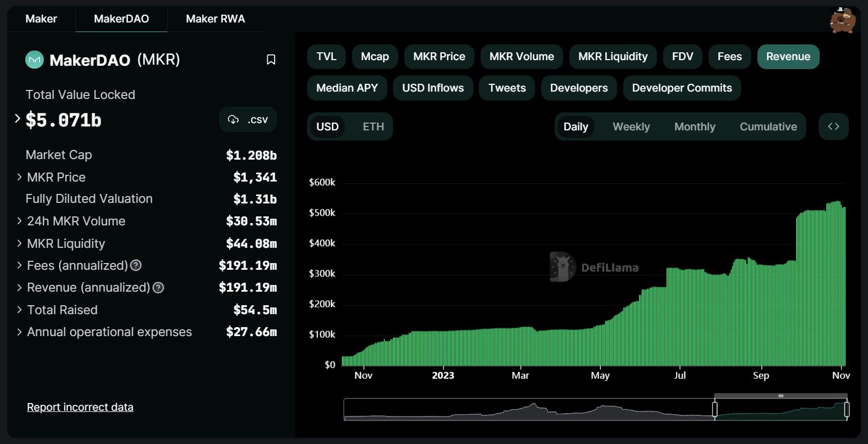Viewport: 868px width, 444px height.
Task: Click the left handle of the range slider
Action: tap(715, 409)
